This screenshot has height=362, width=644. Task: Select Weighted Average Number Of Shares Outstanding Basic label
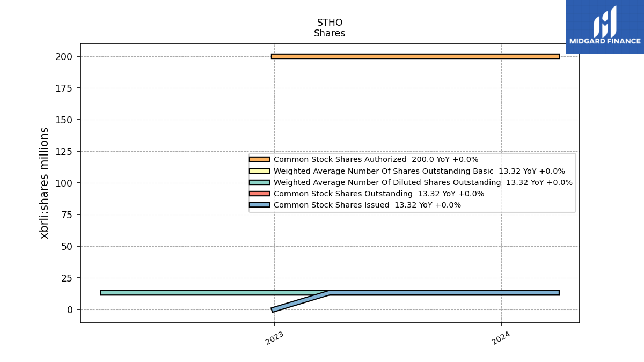[419, 171]
